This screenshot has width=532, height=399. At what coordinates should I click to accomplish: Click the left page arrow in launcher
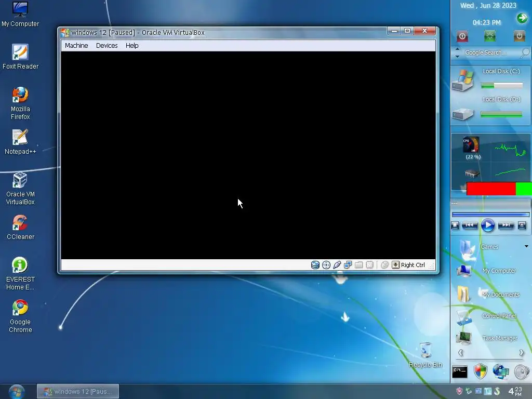point(460,353)
